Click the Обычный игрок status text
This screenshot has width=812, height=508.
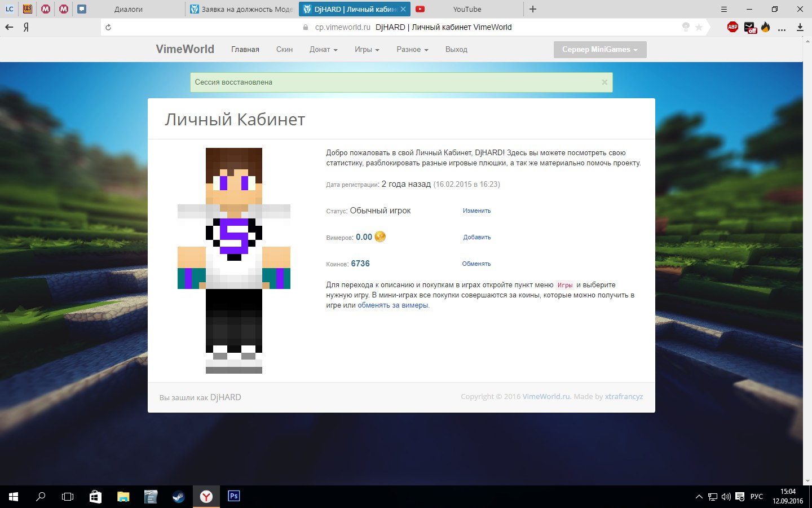tap(380, 211)
